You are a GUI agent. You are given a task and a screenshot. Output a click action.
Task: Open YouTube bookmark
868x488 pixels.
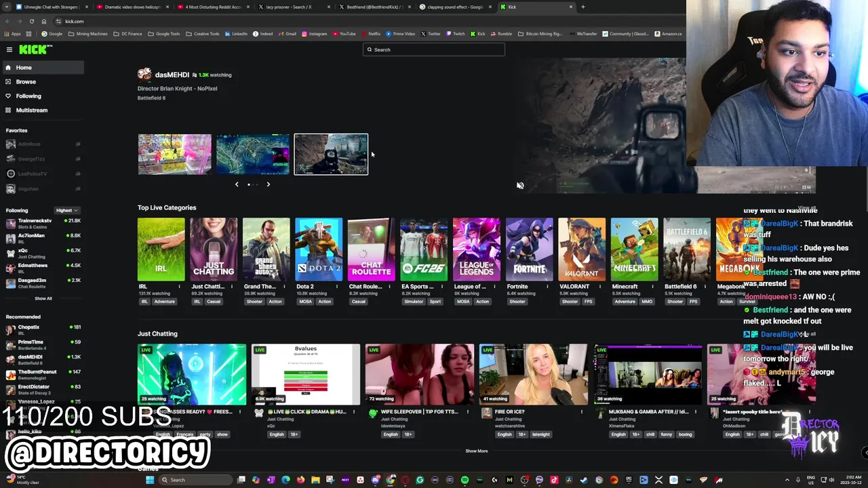tap(344, 34)
